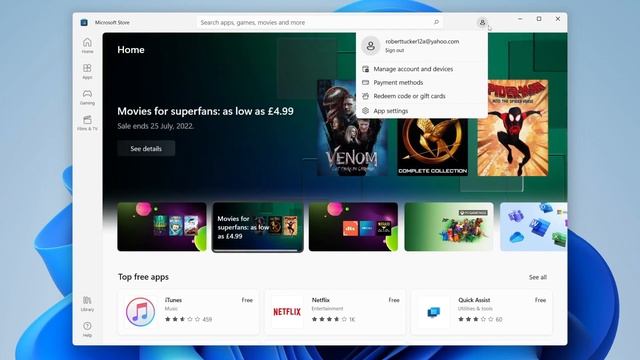
Task: Open the Gaming section in sidebar
Action: 87,97
